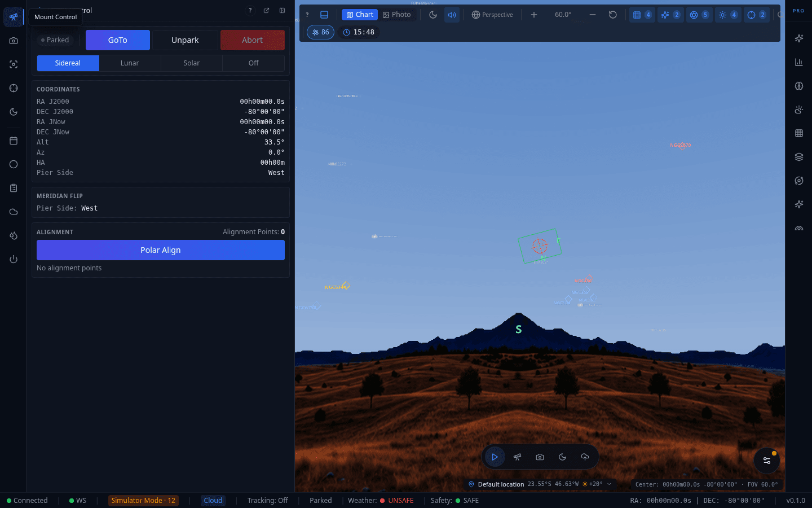Select Lunar tracking rate

tap(130, 63)
